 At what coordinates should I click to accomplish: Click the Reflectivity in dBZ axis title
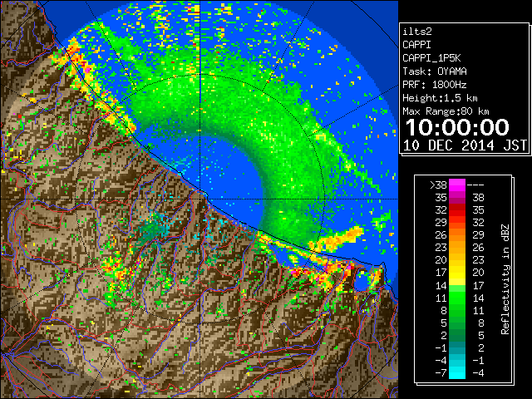click(x=505, y=279)
